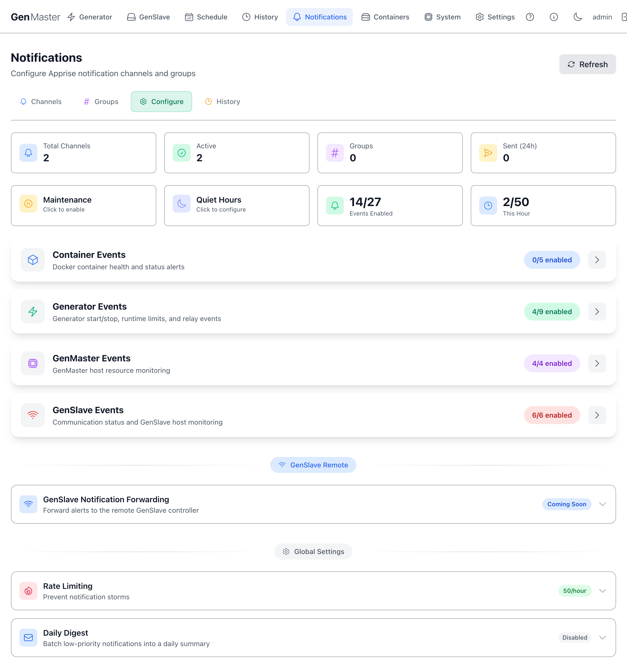627x672 pixels.
Task: Click the Groups hash icon
Action: (335, 153)
